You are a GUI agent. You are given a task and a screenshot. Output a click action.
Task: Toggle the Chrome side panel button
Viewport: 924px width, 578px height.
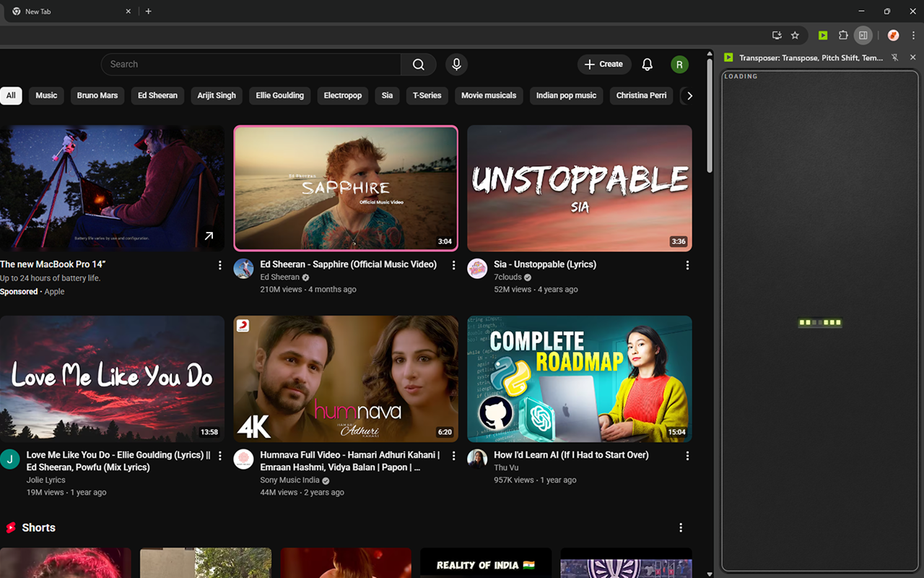863,35
